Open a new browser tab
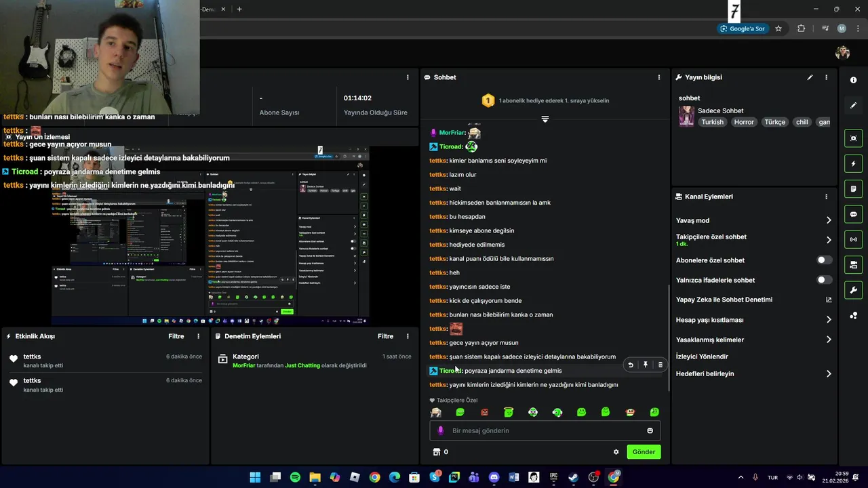Viewport: 868px width, 488px height. click(x=239, y=9)
